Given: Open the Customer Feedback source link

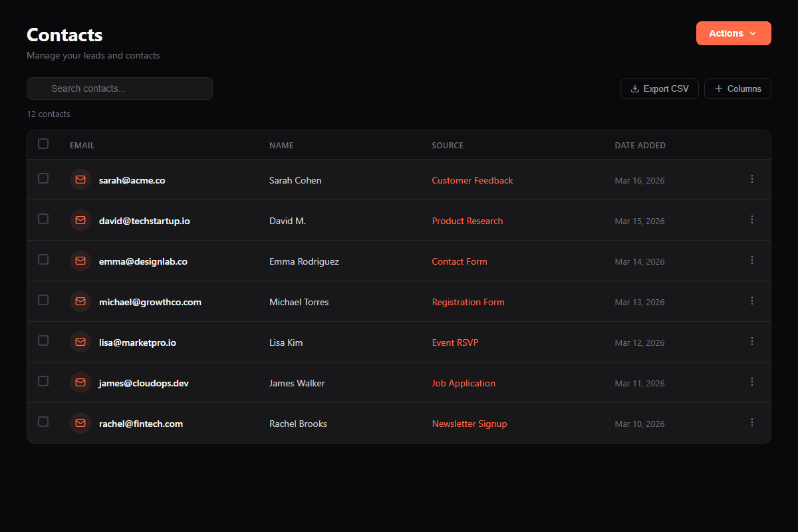Looking at the screenshot, I should [472, 180].
